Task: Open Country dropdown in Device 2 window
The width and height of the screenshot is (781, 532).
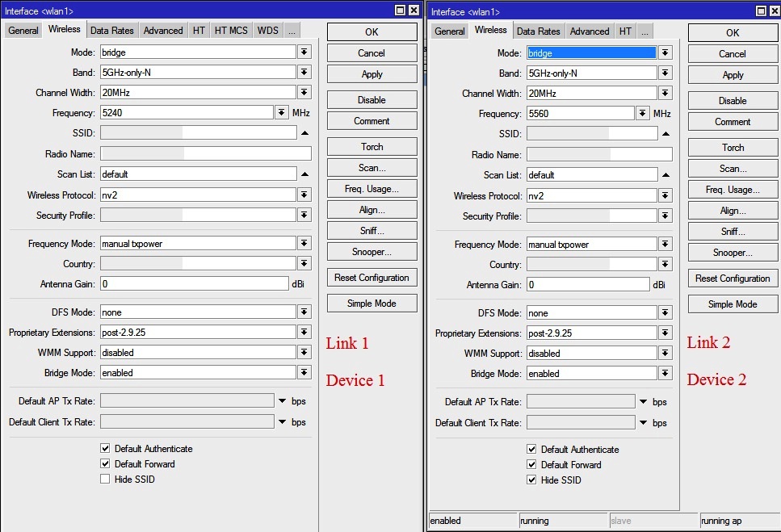Action: tap(665, 264)
